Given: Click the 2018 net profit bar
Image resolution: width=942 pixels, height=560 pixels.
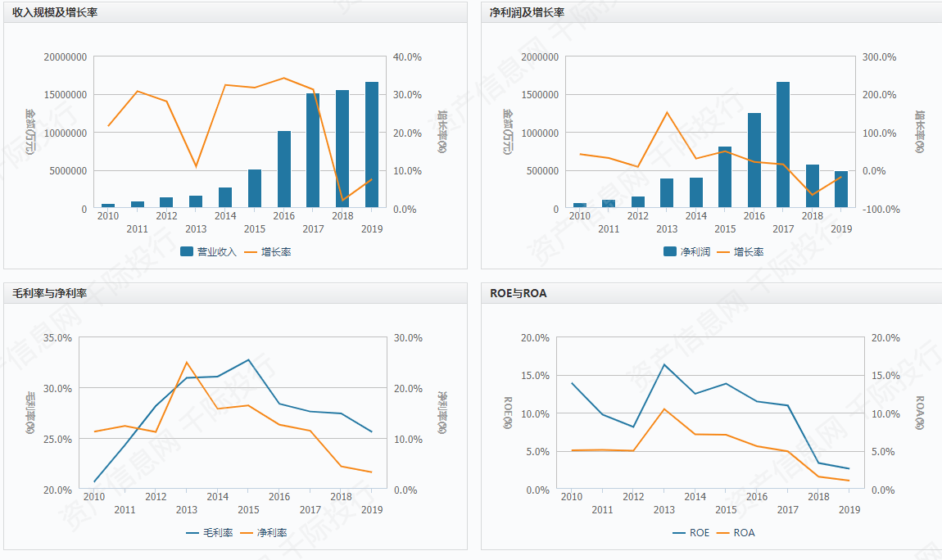Looking at the screenshot, I should pos(813,186).
